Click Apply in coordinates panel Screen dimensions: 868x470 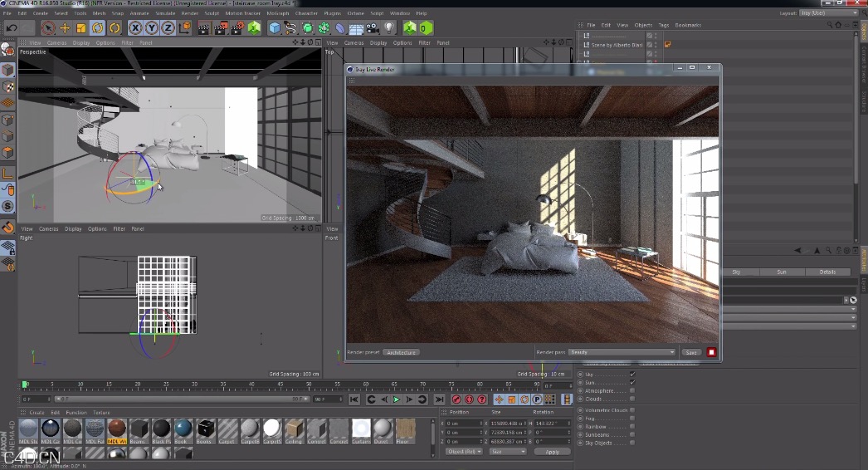(x=552, y=452)
